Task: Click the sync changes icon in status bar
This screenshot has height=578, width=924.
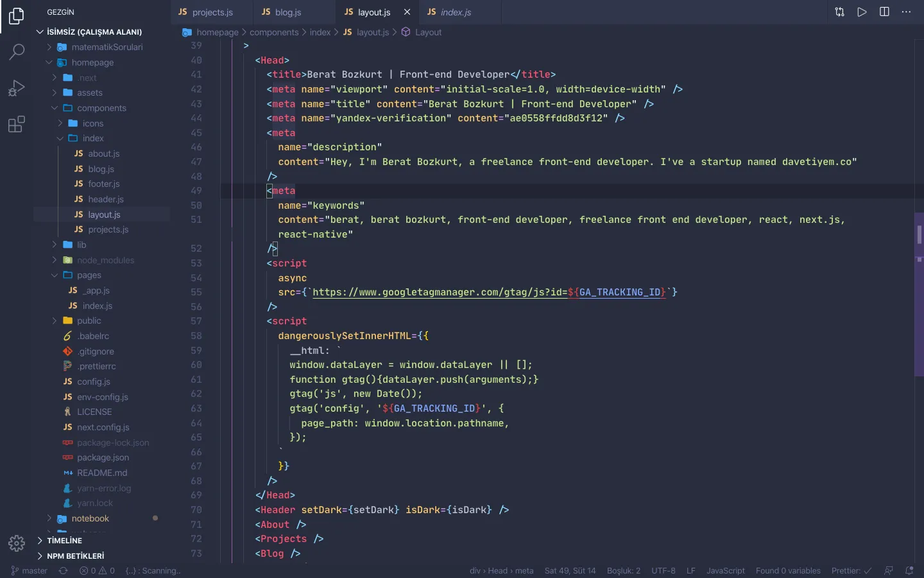Action: coord(63,570)
